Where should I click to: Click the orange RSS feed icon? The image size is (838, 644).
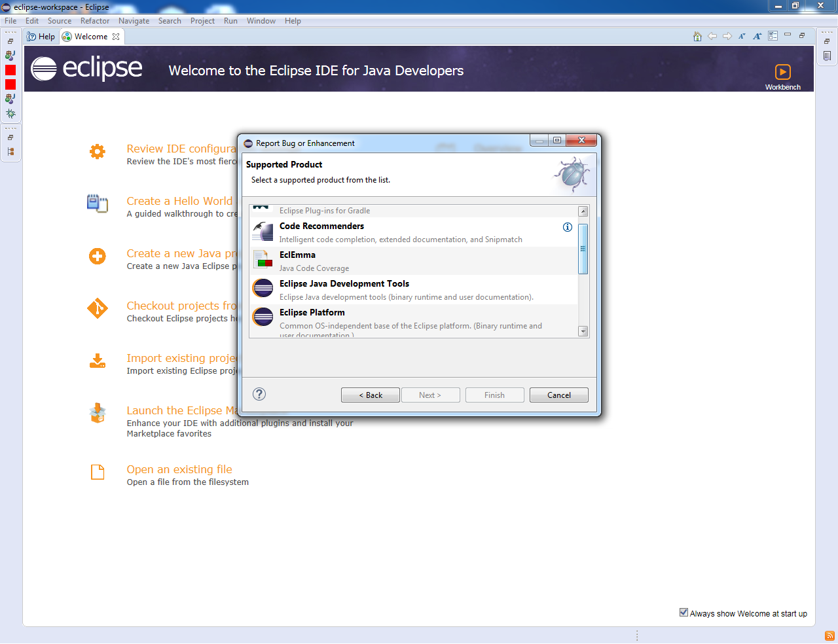(829, 635)
